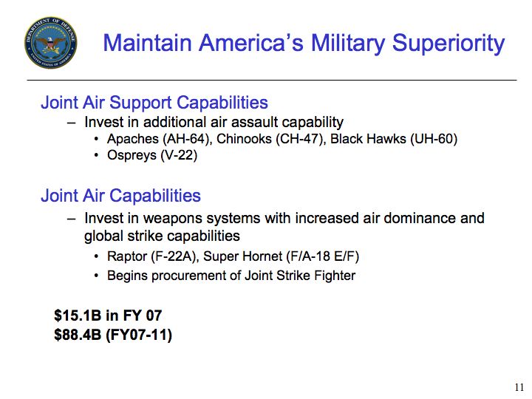Select the slide title 'Maintain America's Military Superiority'
The width and height of the screenshot is (532, 399).
click(304, 44)
